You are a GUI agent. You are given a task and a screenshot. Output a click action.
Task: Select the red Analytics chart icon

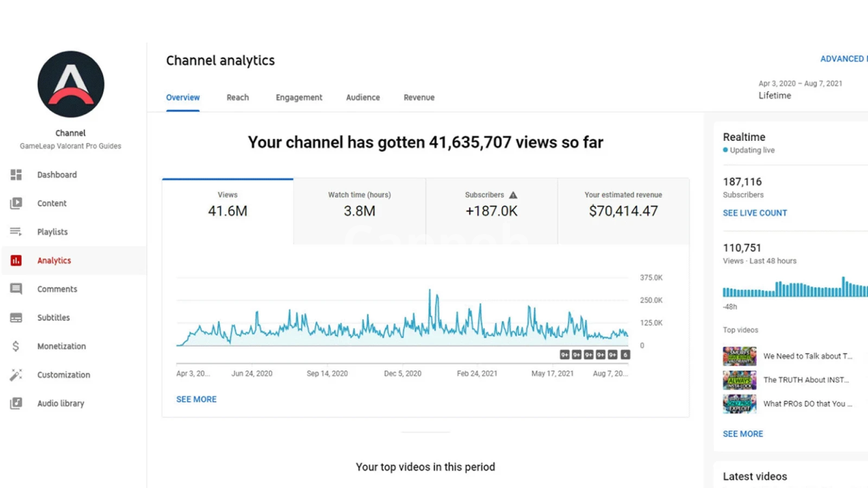pos(16,261)
